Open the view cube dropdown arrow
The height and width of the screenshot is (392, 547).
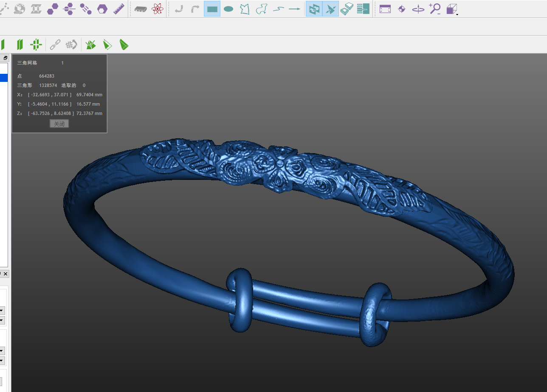tap(457, 14)
